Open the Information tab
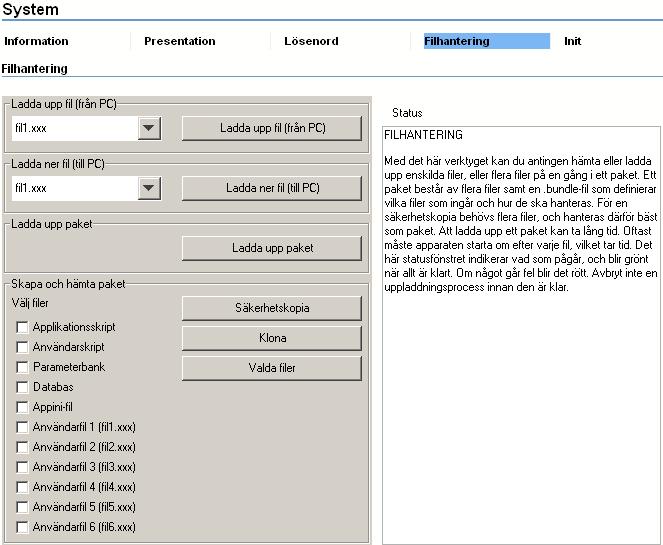This screenshot has height=545, width=663. pos(36,41)
